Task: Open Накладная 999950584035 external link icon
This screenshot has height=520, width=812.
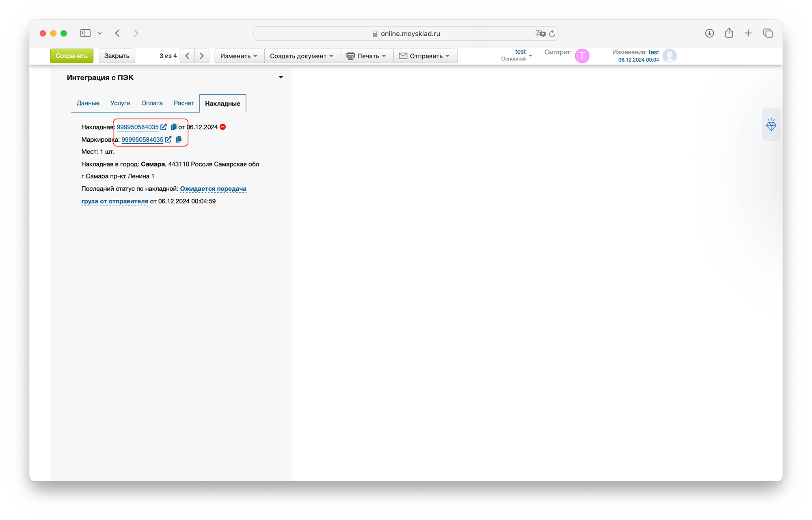Action: tap(164, 127)
